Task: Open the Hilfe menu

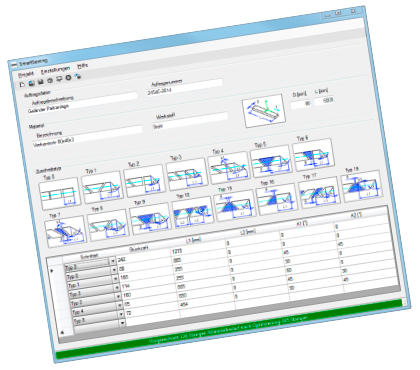Action: click(x=82, y=66)
